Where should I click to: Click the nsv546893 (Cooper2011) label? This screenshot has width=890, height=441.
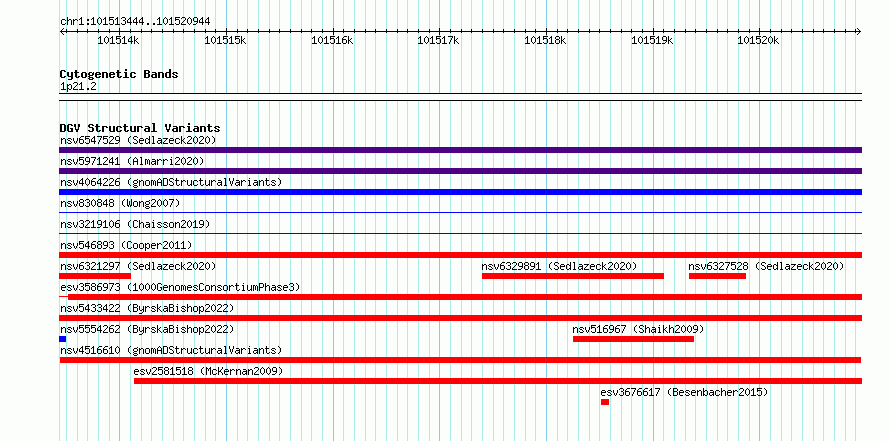(x=126, y=245)
